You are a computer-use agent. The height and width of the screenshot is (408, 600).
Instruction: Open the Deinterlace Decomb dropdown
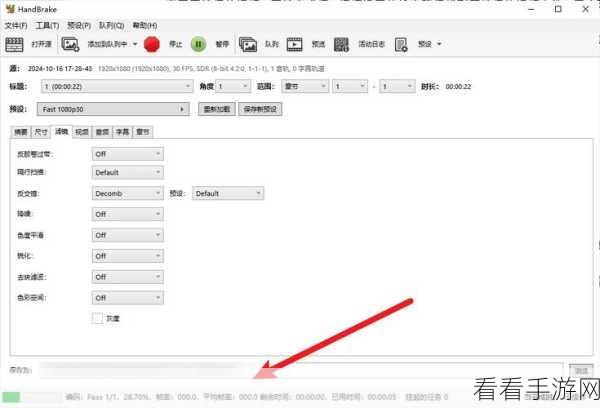click(x=128, y=194)
